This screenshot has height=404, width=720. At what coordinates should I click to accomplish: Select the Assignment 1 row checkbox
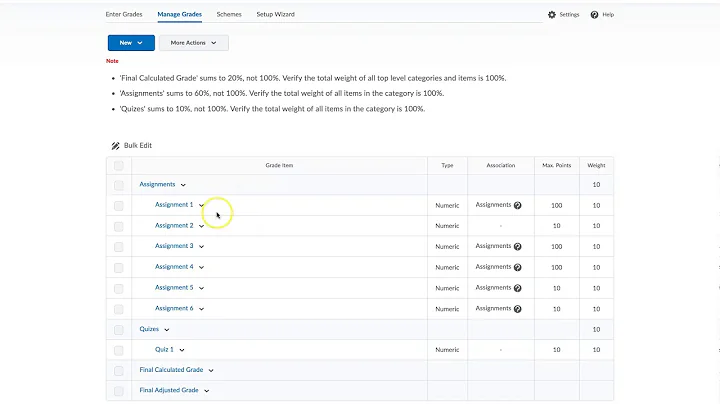pos(118,206)
